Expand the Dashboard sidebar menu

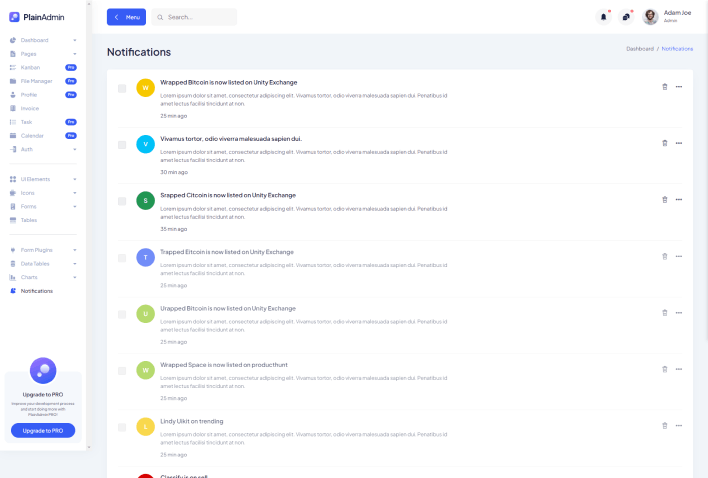42,40
